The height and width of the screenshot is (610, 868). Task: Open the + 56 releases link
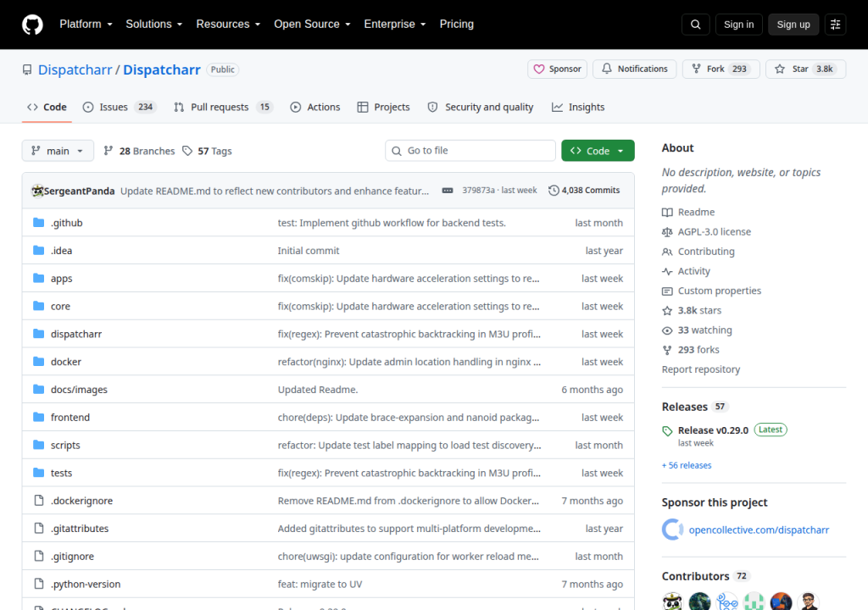pyautogui.click(x=687, y=465)
